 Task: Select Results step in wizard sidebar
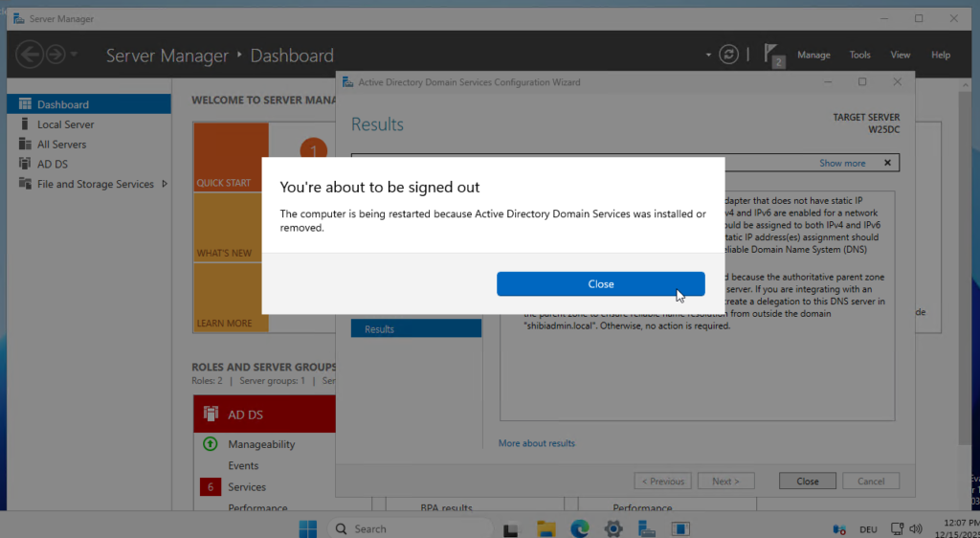[416, 328]
